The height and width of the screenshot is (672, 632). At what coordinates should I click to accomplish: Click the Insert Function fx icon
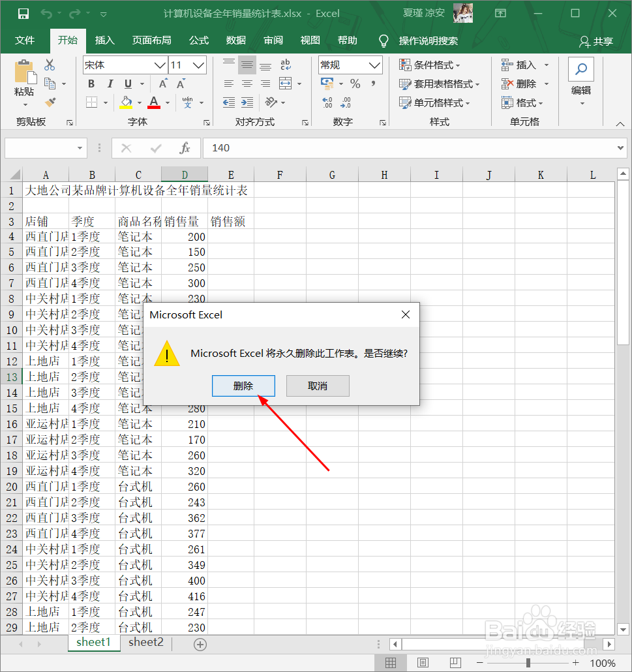[185, 148]
